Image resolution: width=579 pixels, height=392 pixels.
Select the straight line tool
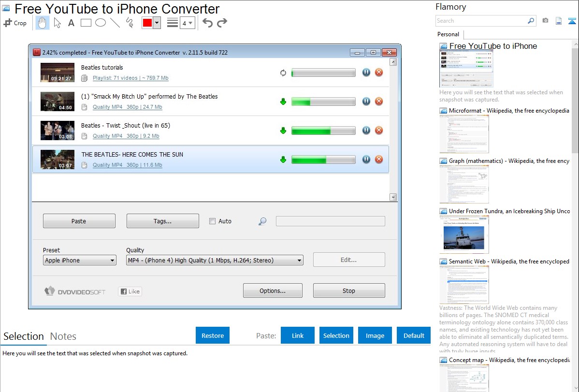[x=115, y=23]
